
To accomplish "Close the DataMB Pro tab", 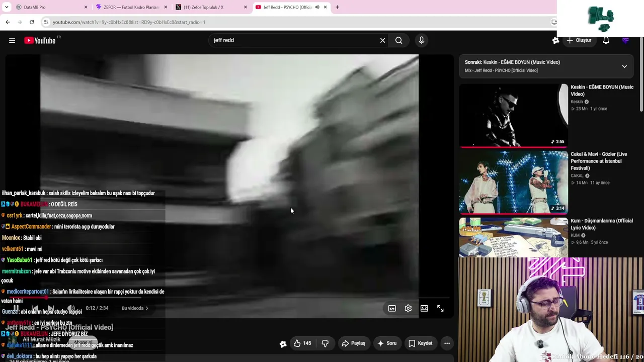I will 86,7.
